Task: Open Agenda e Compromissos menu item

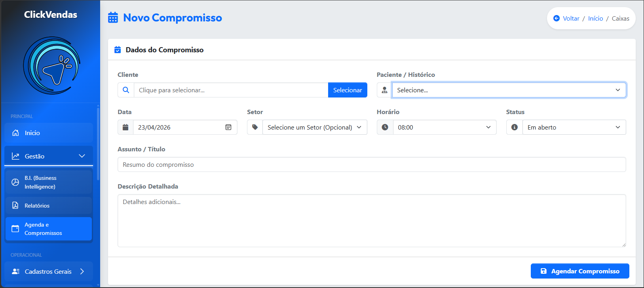Action: click(49, 229)
